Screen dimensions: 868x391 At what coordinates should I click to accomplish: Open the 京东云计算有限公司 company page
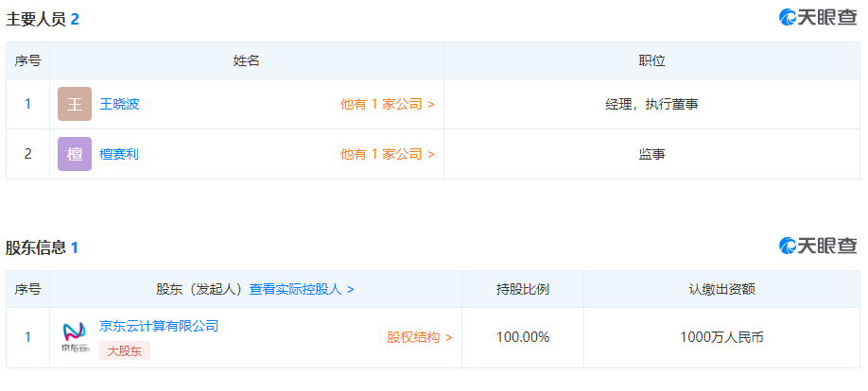159,326
